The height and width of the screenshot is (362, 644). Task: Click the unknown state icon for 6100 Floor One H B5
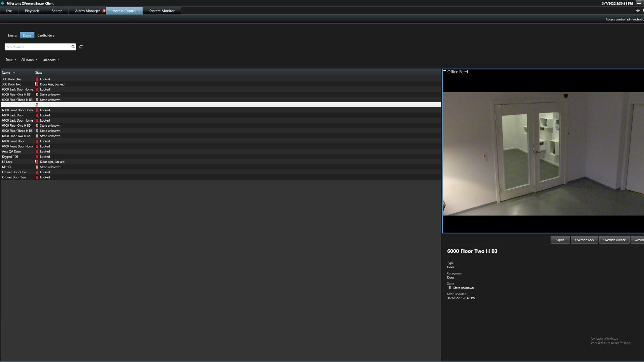click(x=37, y=126)
